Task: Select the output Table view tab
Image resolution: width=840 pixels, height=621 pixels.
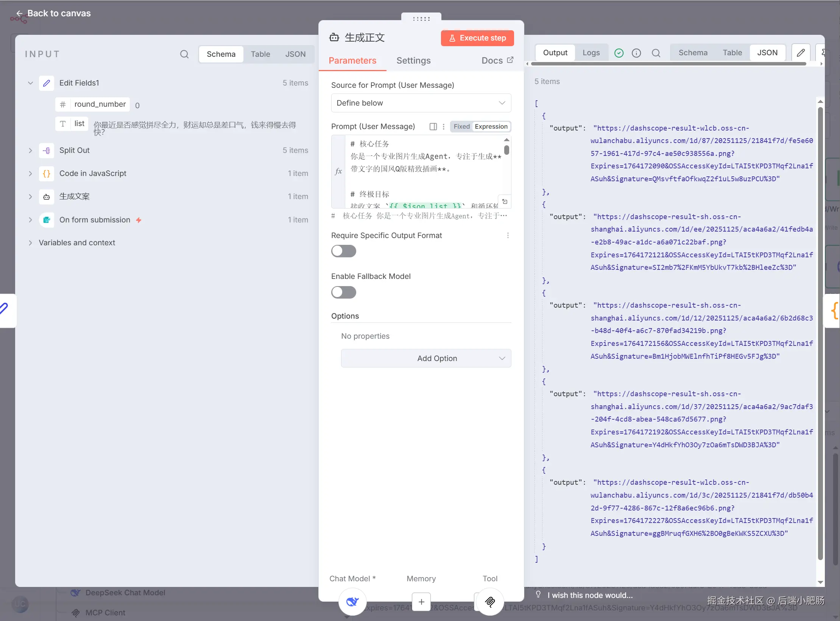Action: coord(732,53)
